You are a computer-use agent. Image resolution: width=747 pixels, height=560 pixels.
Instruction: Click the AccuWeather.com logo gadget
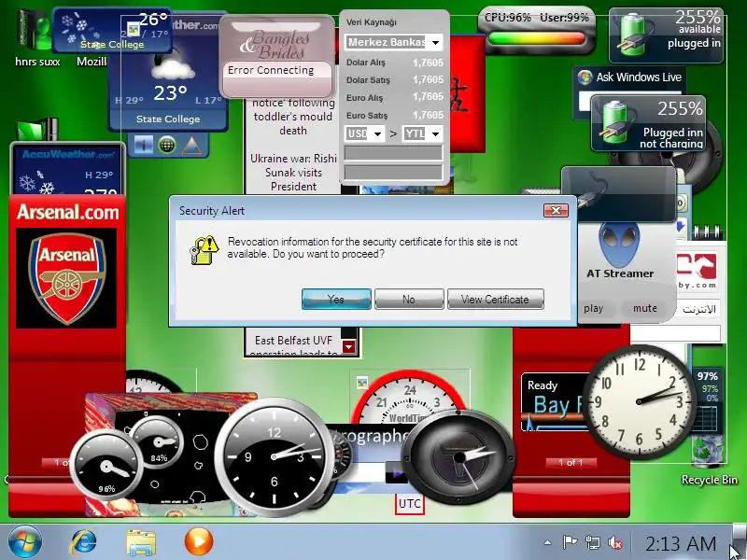click(x=68, y=154)
